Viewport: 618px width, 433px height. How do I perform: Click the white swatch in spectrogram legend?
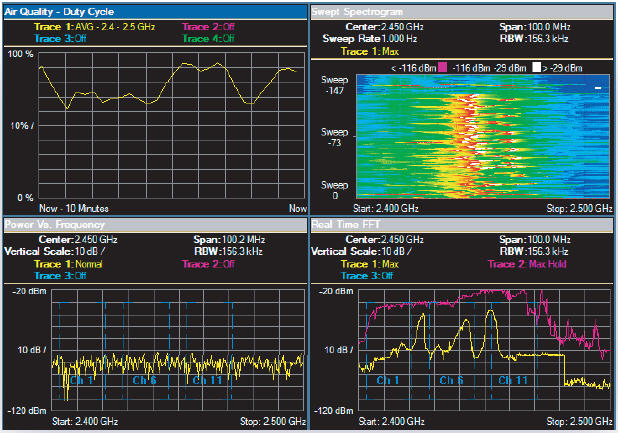coord(535,67)
